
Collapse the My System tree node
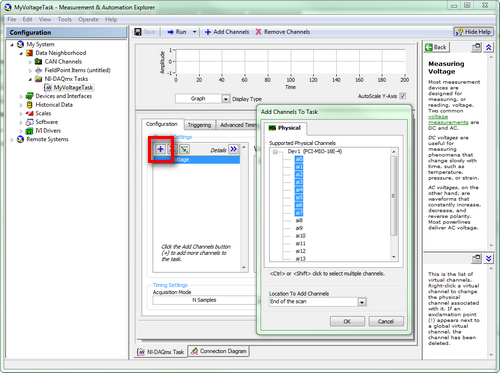tap(12, 45)
